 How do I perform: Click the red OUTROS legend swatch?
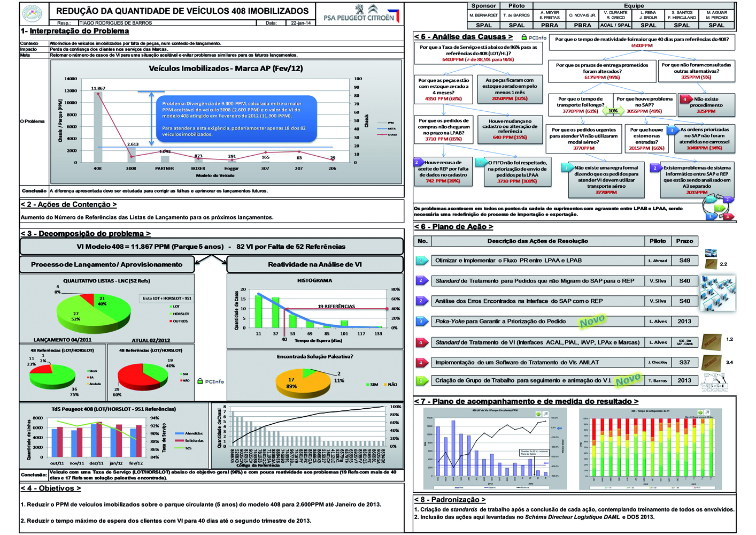click(171, 321)
